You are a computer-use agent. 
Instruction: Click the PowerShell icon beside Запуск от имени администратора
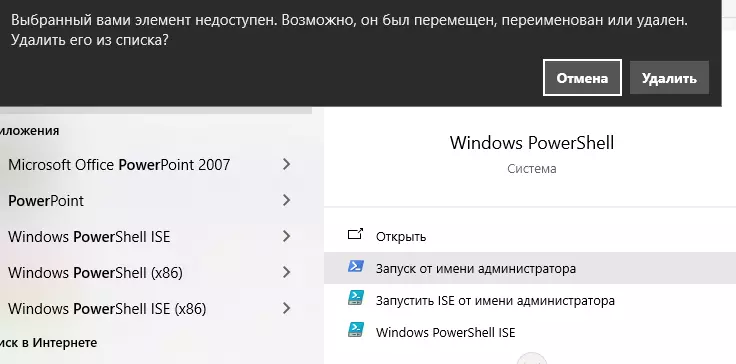[355, 267]
